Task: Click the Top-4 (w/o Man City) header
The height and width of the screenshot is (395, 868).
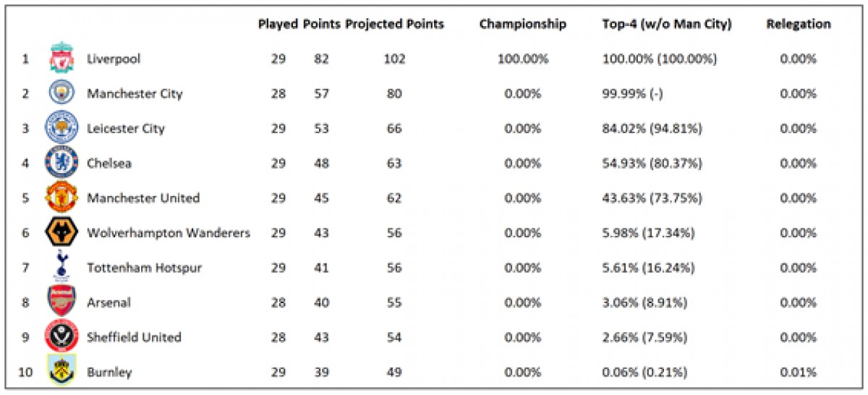Action: click(666, 24)
